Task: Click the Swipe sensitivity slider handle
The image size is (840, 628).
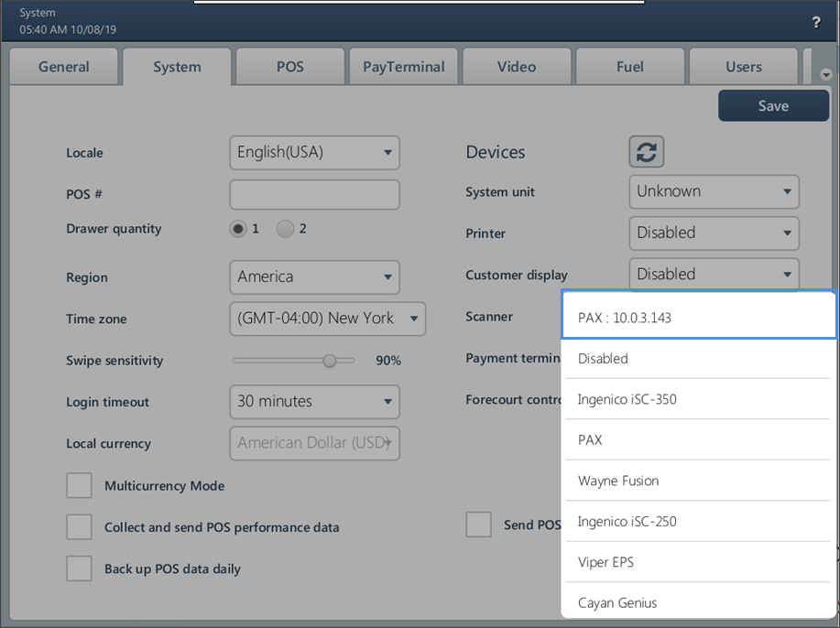Action: tap(329, 361)
